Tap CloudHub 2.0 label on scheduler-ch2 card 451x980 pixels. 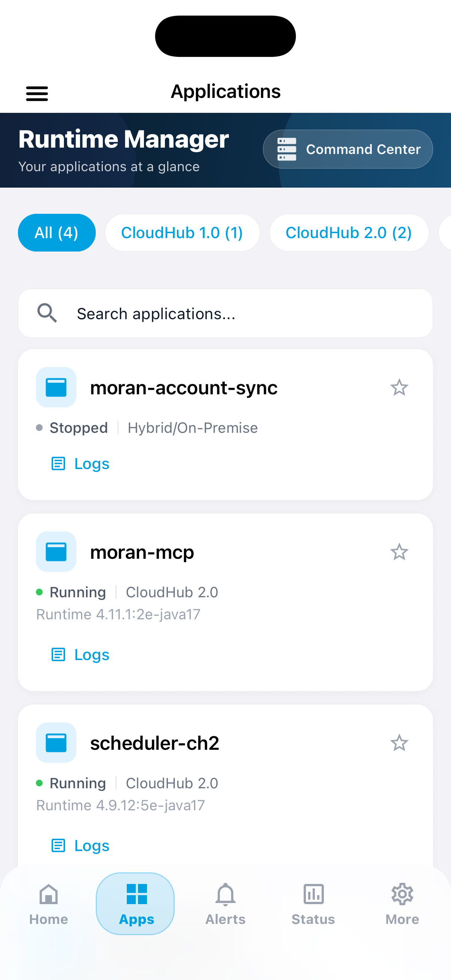(172, 783)
